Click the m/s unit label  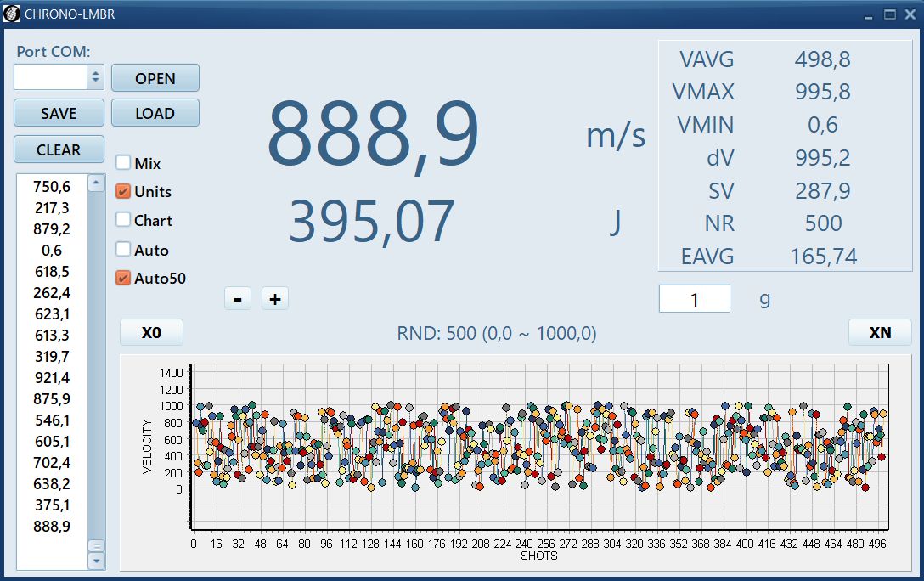point(616,135)
